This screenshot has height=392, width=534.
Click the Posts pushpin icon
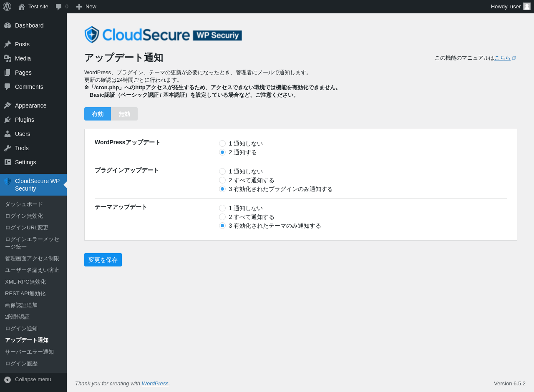tap(8, 44)
